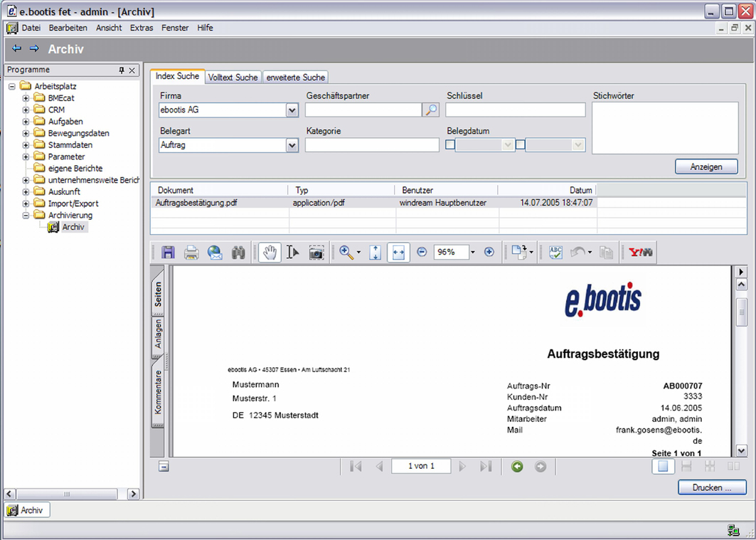Activate the text selection tool
Screen dimensions: 756x540
coord(292,252)
